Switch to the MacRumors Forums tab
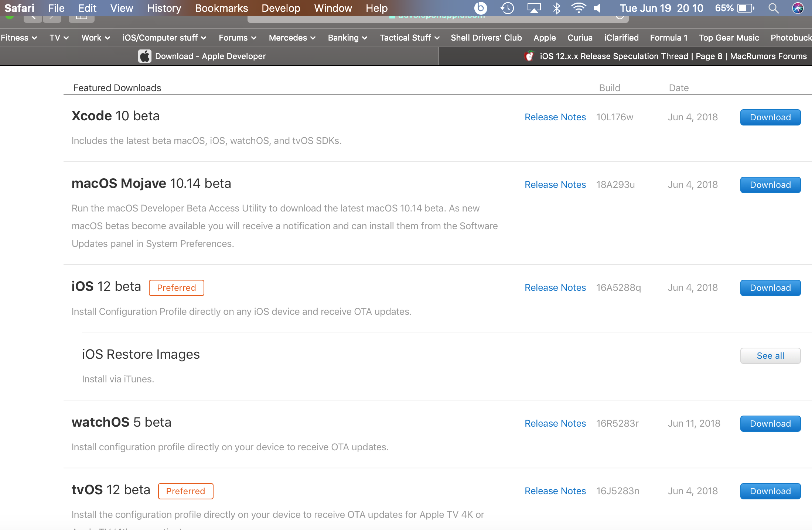This screenshot has width=812, height=530. pyautogui.click(x=665, y=56)
